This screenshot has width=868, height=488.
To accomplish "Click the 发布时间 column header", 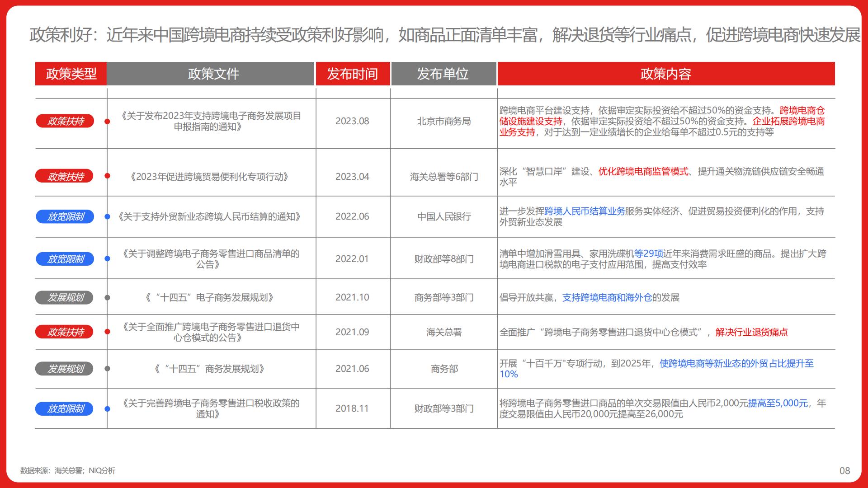I will point(353,74).
